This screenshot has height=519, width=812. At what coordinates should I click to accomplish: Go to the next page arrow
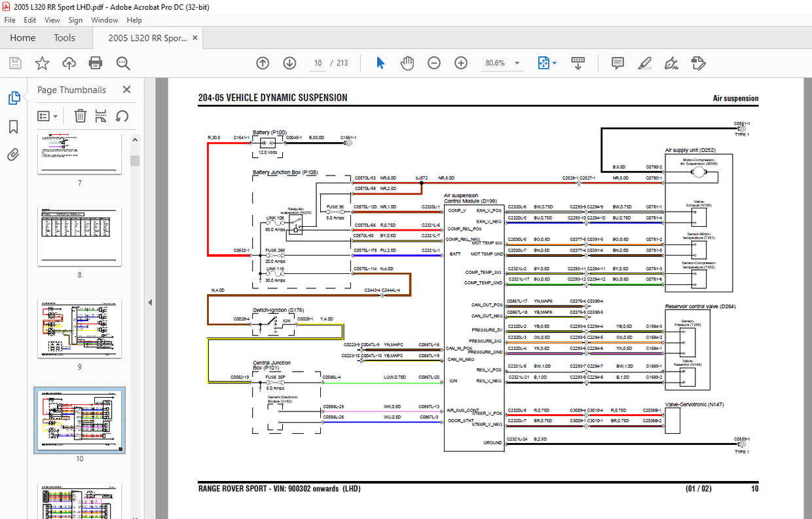(289, 63)
